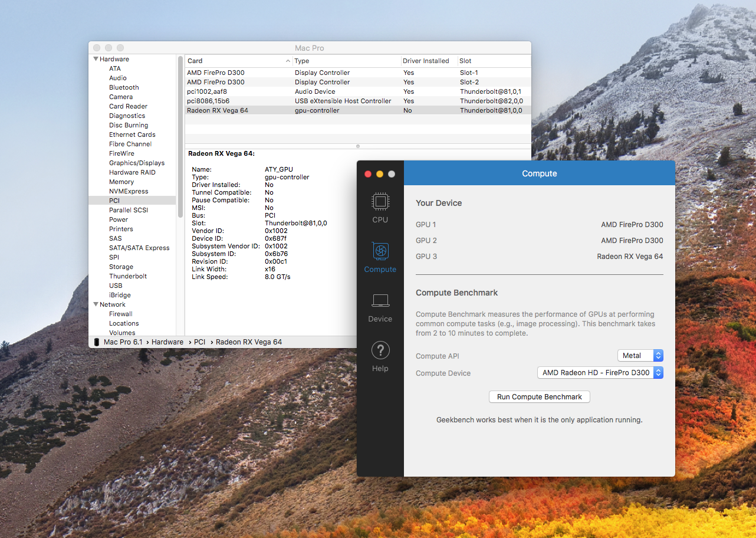This screenshot has height=538, width=756.
Task: Select the AMD FirePro D300 Slot-1 row
Action: click(x=358, y=73)
